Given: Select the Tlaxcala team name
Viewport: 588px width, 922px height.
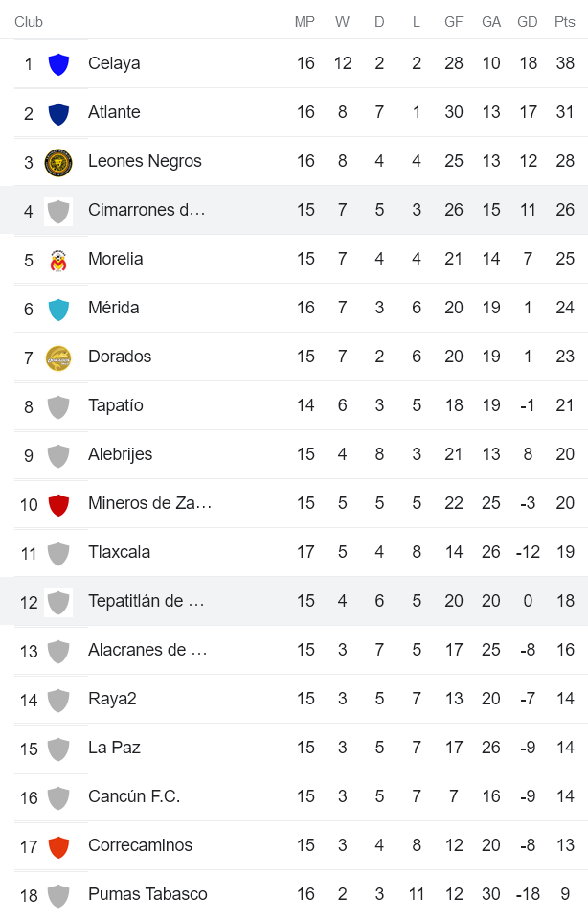Looking at the screenshot, I should coord(119,552).
